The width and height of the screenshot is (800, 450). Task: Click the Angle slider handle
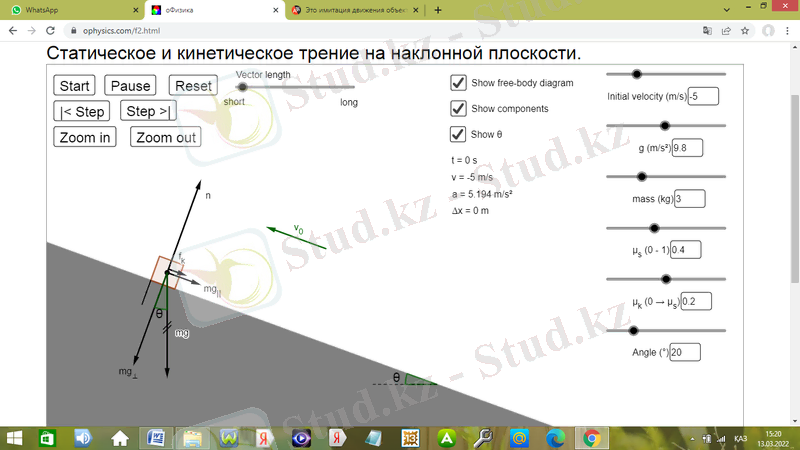633,331
